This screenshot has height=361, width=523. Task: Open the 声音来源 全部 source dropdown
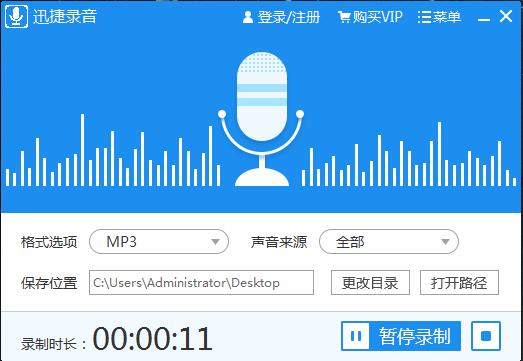tap(389, 242)
